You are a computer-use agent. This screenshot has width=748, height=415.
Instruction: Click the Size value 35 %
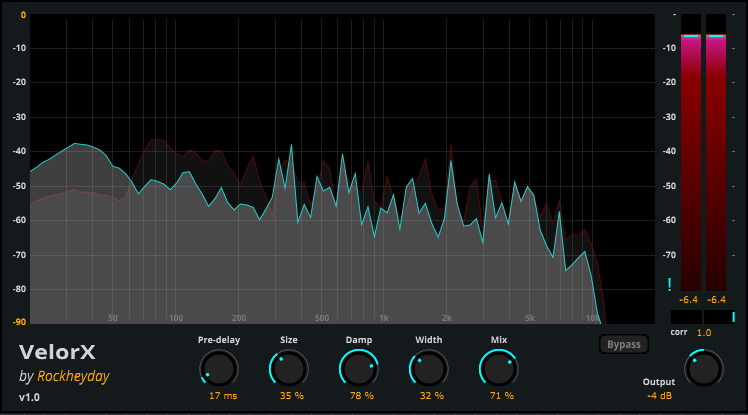point(291,397)
